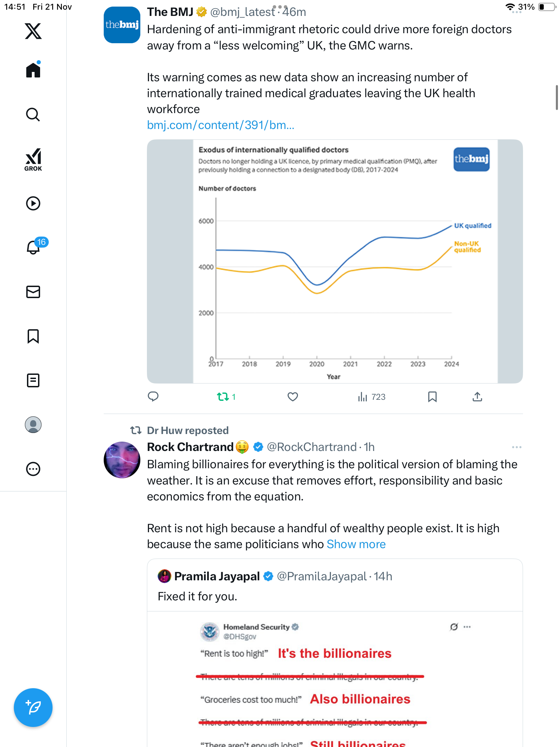
Task: Expand the sidebar More menu
Action: pos(33,469)
